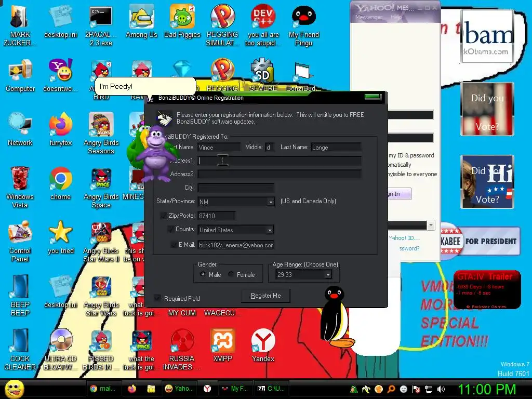Click the 'Yahoo! ID...' link in Messenger
This screenshot has width=532, height=399.
[404, 238]
